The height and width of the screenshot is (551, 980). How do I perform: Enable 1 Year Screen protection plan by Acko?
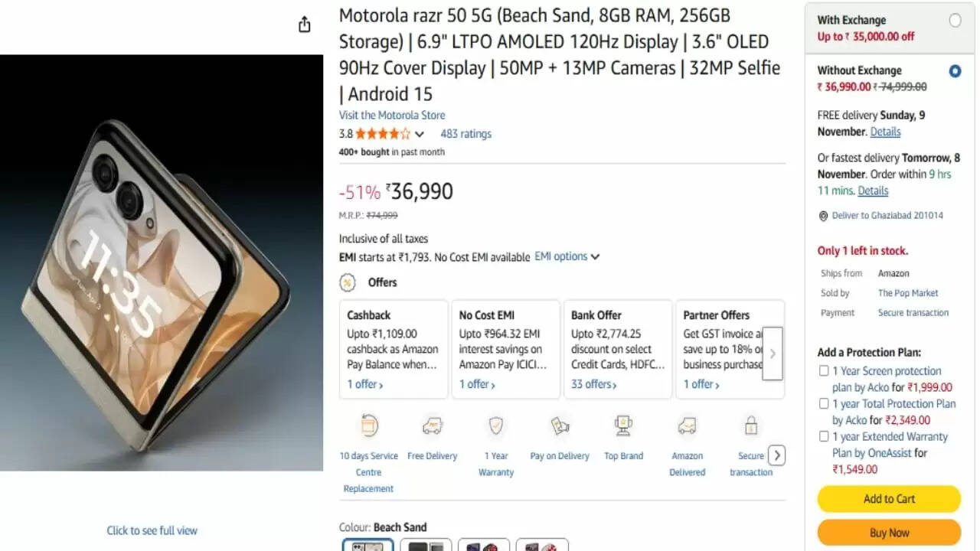825,370
